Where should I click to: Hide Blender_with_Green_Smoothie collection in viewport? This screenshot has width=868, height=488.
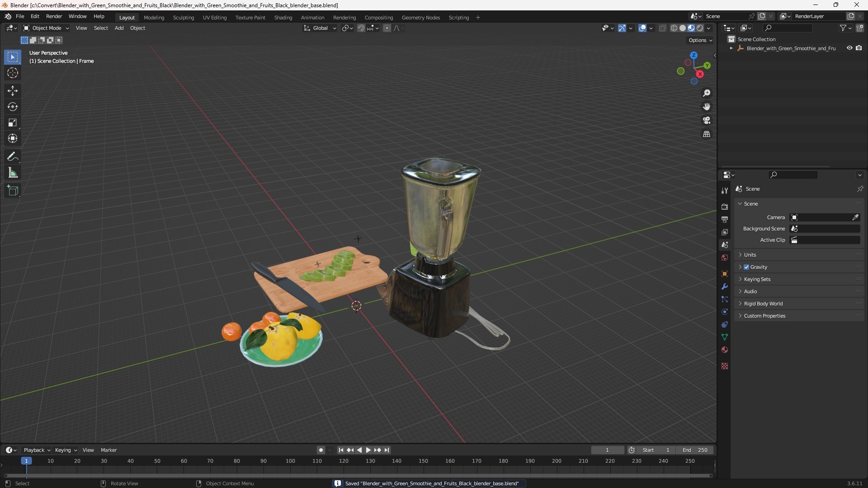pyautogui.click(x=849, y=48)
